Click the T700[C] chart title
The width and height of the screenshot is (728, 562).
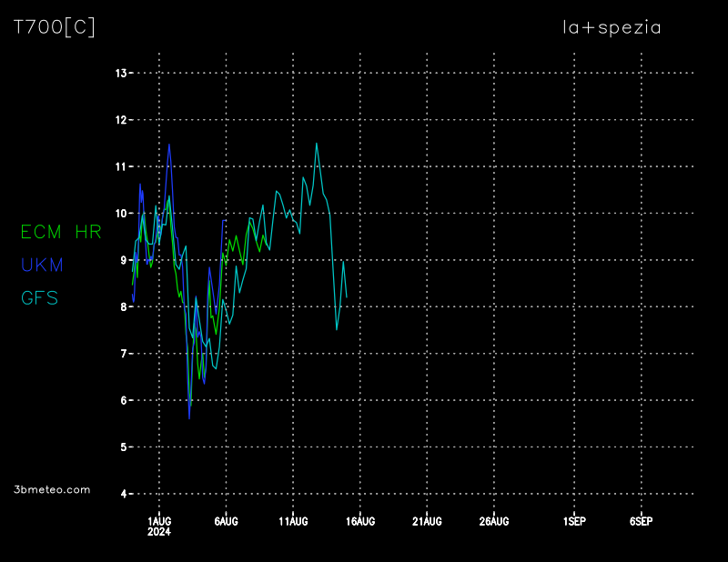[55, 27]
